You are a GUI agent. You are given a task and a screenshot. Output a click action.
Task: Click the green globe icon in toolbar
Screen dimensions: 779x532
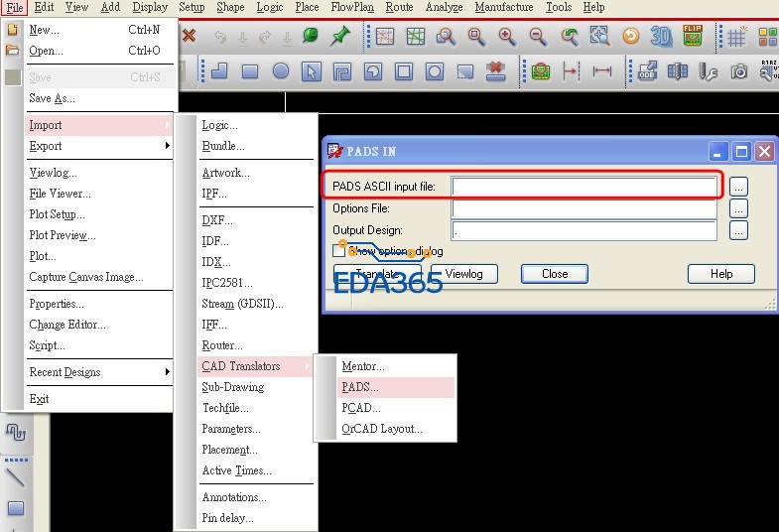pos(311,36)
